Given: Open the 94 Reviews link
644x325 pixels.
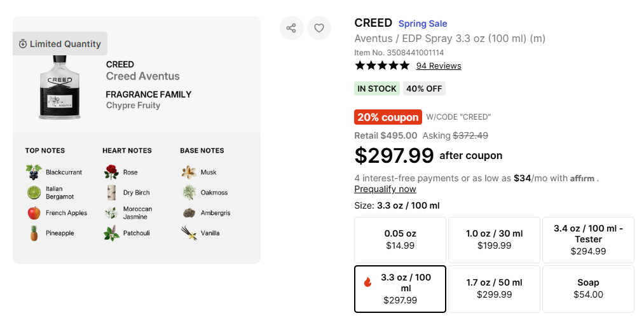Looking at the screenshot, I should [x=439, y=66].
